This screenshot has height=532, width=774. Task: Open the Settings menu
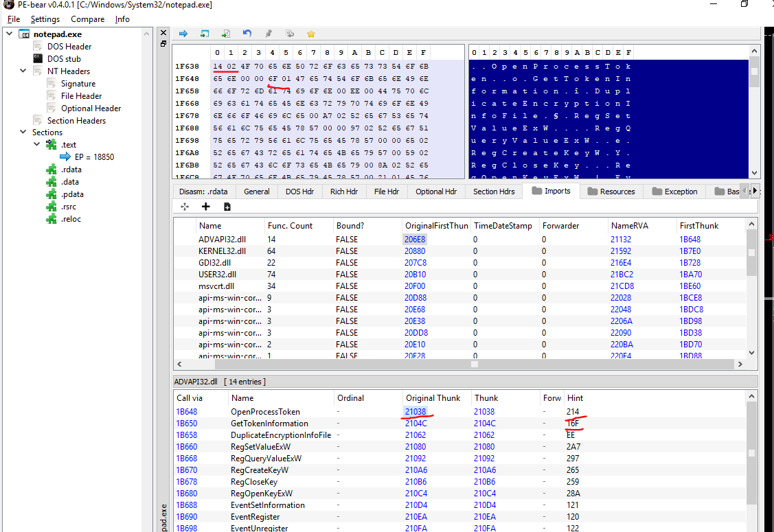45,19
